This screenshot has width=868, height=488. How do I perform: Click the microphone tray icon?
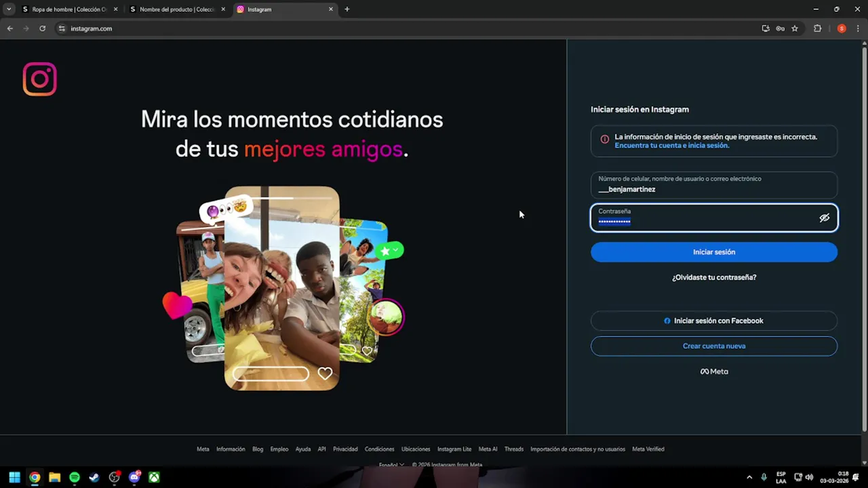tap(764, 477)
